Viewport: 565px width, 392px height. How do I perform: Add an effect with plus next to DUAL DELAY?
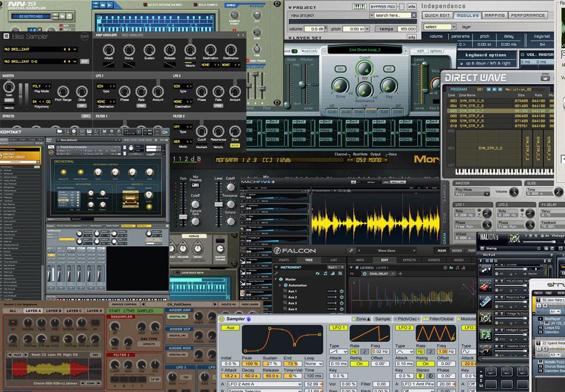tap(400, 274)
